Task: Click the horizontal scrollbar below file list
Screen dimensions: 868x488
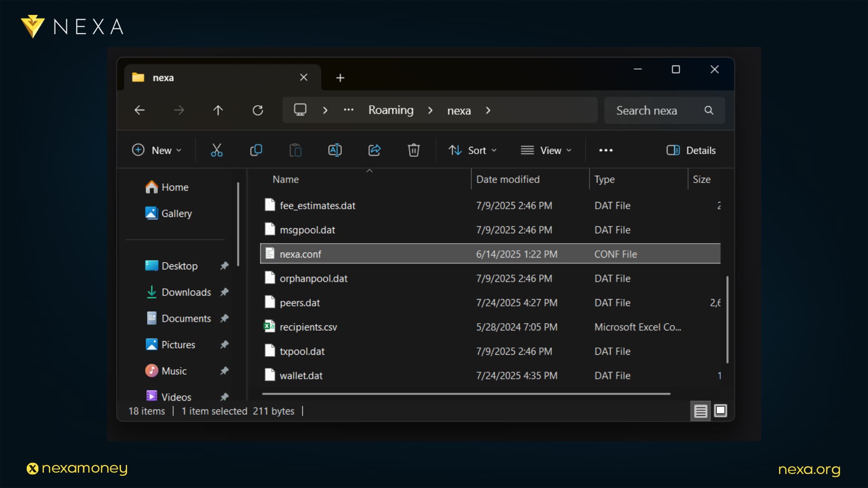Action: click(466, 394)
